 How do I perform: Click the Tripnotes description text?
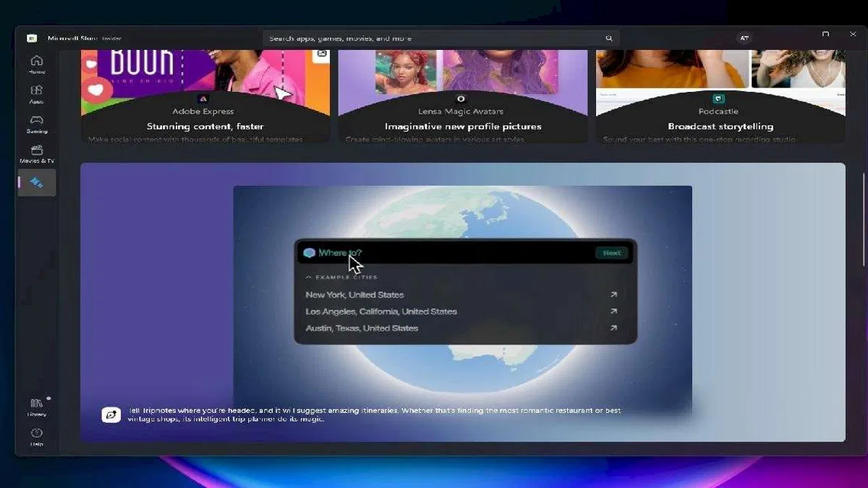click(x=374, y=415)
